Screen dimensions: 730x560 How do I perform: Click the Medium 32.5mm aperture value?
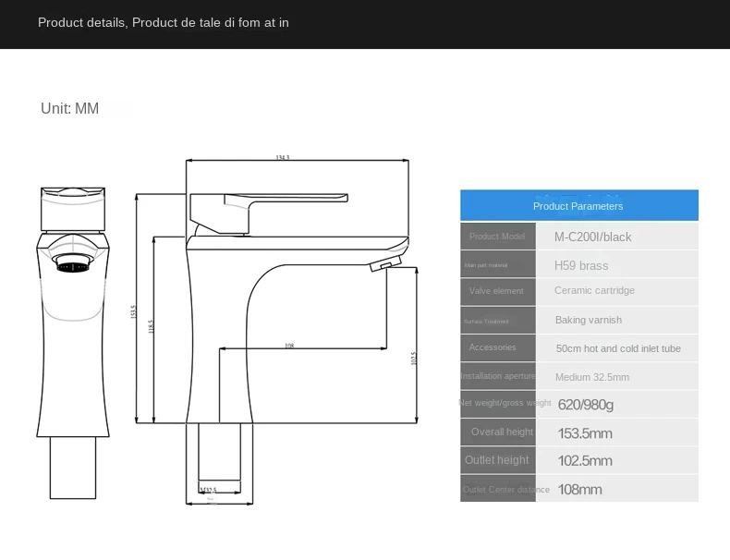click(x=592, y=377)
